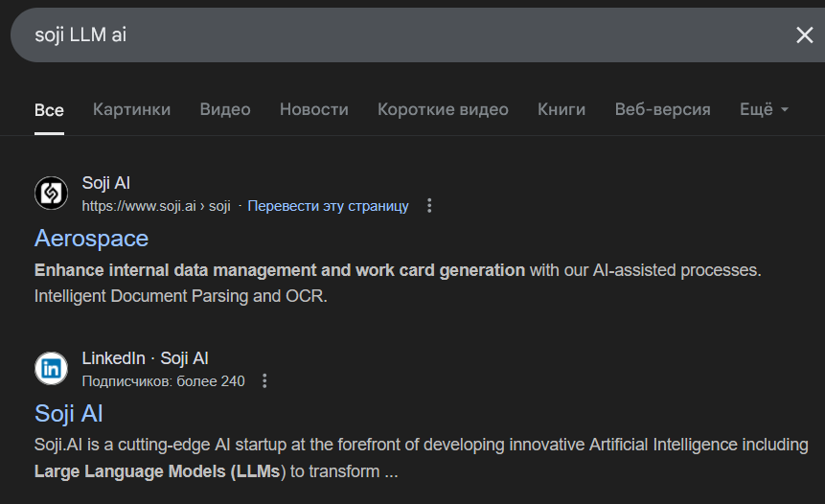Click "Перевести эту страницу" translate link
Viewport: 825px width, 504px height.
click(x=328, y=206)
